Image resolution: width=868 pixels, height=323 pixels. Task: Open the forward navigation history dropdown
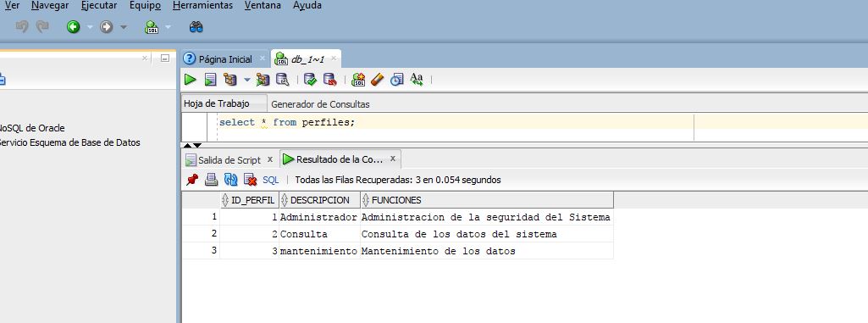coord(124,26)
